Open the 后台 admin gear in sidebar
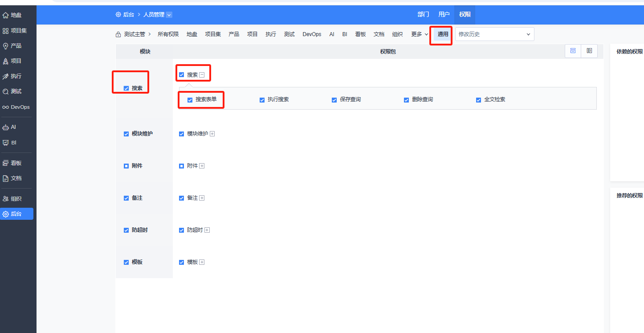The height and width of the screenshot is (333, 644). tap(6, 214)
